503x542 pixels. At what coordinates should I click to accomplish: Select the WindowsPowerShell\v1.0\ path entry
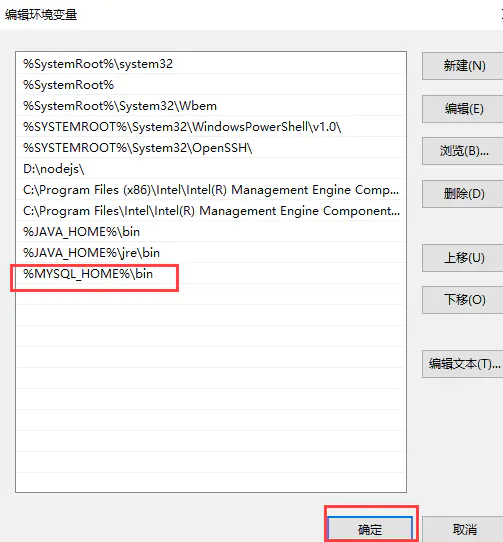coord(211,127)
